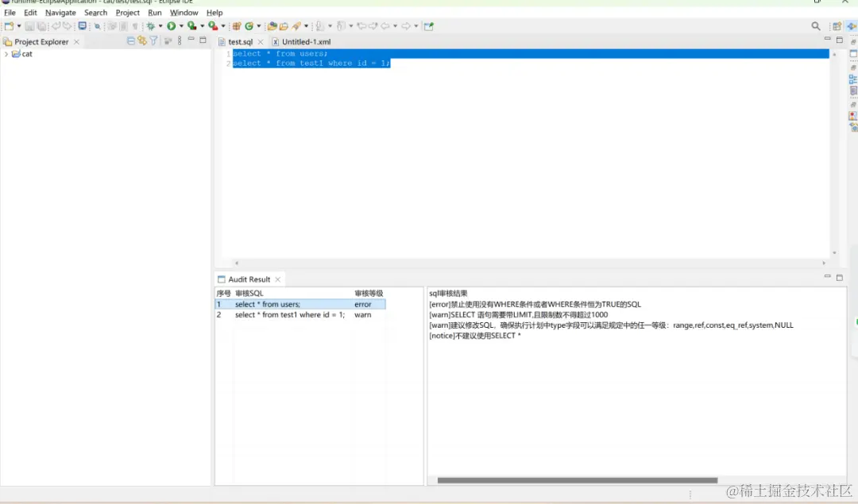Click the Next Annotation toolbar icon
The height and width of the screenshot is (504, 858).
click(320, 25)
